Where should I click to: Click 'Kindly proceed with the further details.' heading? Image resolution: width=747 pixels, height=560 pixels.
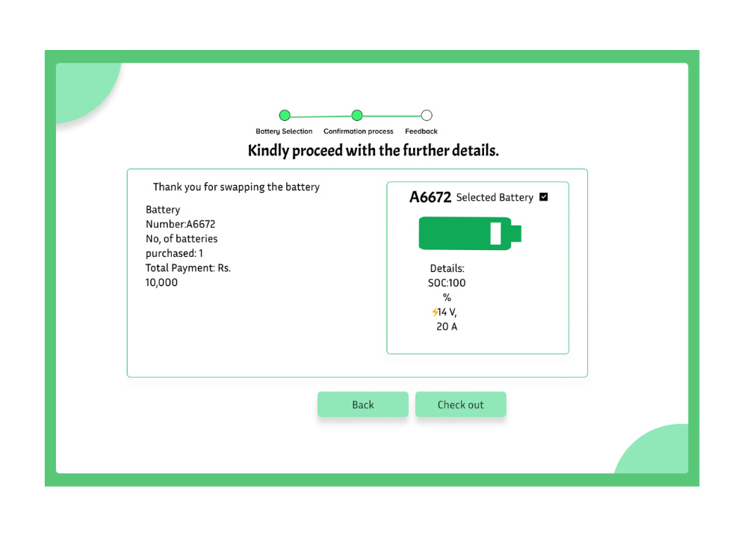[x=373, y=151]
